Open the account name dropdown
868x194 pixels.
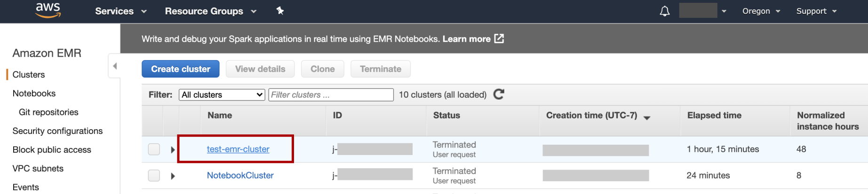703,11
